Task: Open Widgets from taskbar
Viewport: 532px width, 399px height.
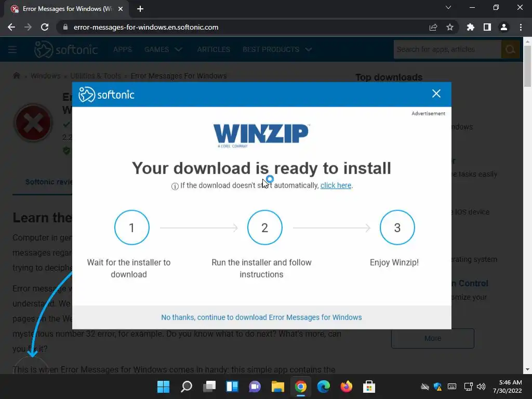Action: [x=232, y=387]
